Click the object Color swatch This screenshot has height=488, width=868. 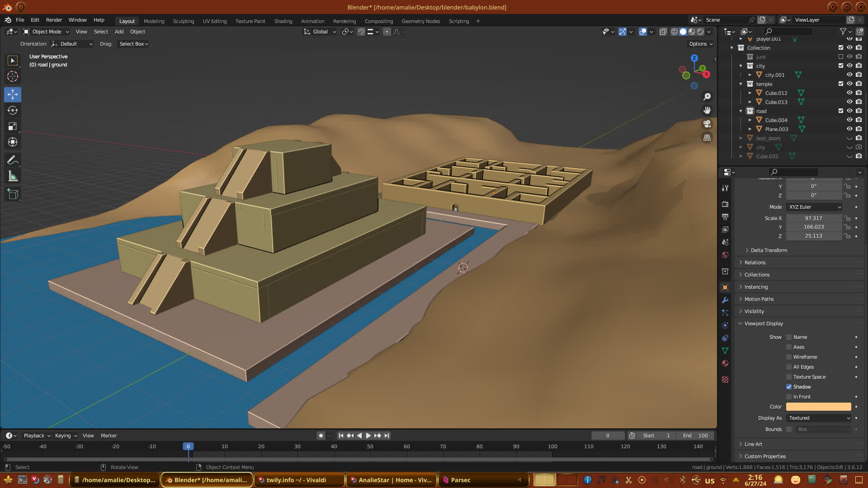point(818,407)
